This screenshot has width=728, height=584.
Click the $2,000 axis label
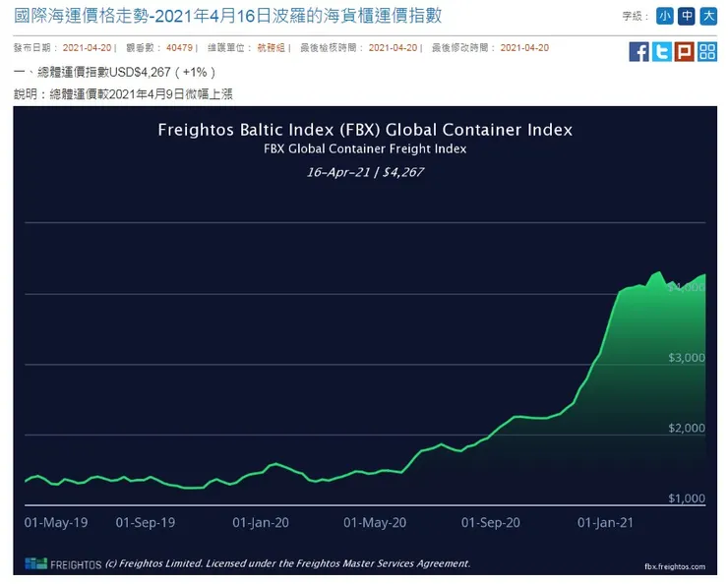tap(687, 428)
